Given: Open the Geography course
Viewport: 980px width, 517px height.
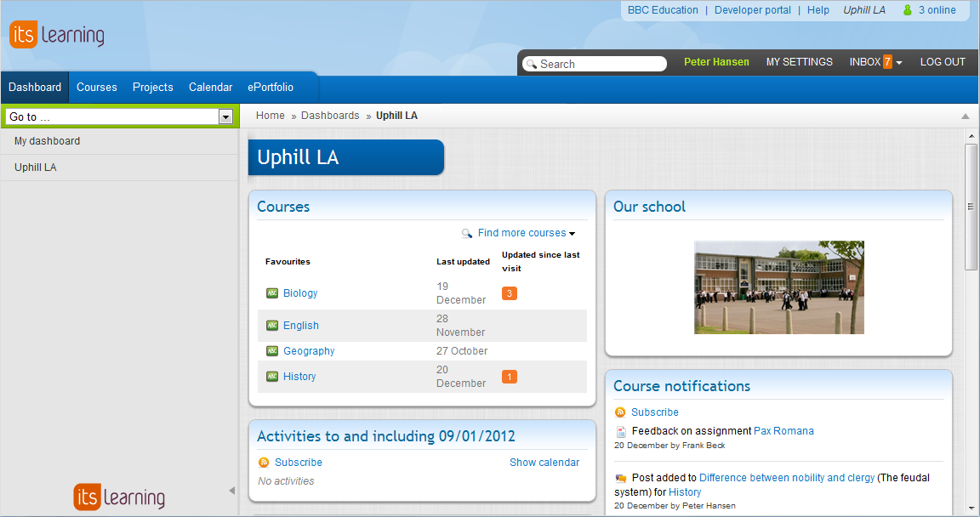Looking at the screenshot, I should coord(309,351).
